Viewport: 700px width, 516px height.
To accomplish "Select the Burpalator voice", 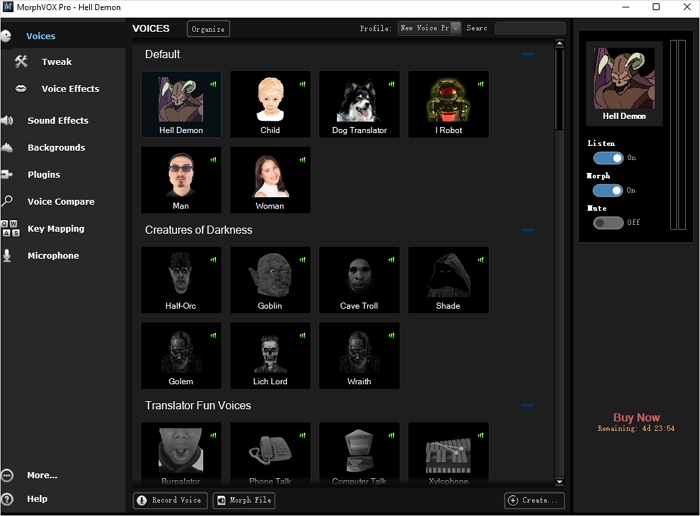I will (x=181, y=454).
